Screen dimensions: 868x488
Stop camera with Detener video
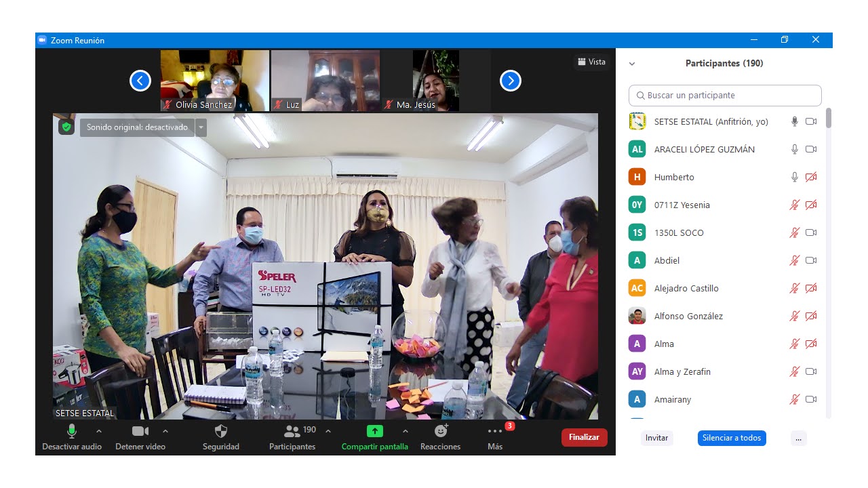click(x=140, y=437)
